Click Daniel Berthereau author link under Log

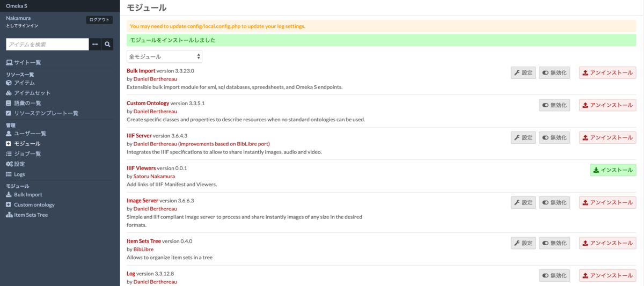pyautogui.click(x=155, y=282)
